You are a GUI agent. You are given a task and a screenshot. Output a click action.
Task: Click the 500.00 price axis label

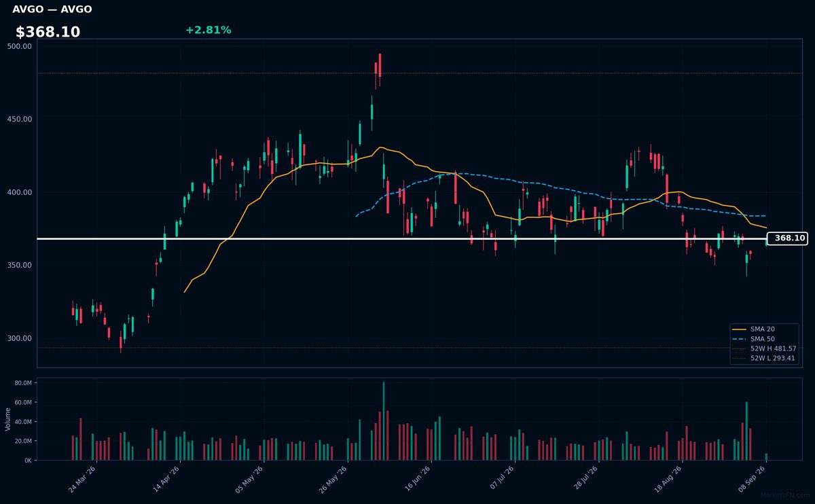tap(19, 46)
